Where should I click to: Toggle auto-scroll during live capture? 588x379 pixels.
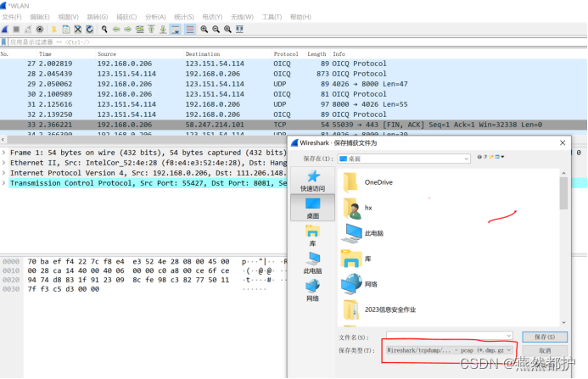tap(175, 29)
